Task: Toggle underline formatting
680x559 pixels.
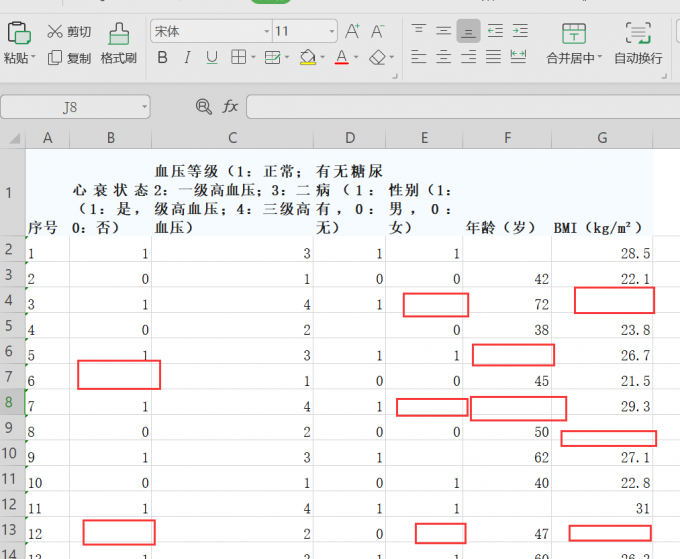Action: point(212,57)
